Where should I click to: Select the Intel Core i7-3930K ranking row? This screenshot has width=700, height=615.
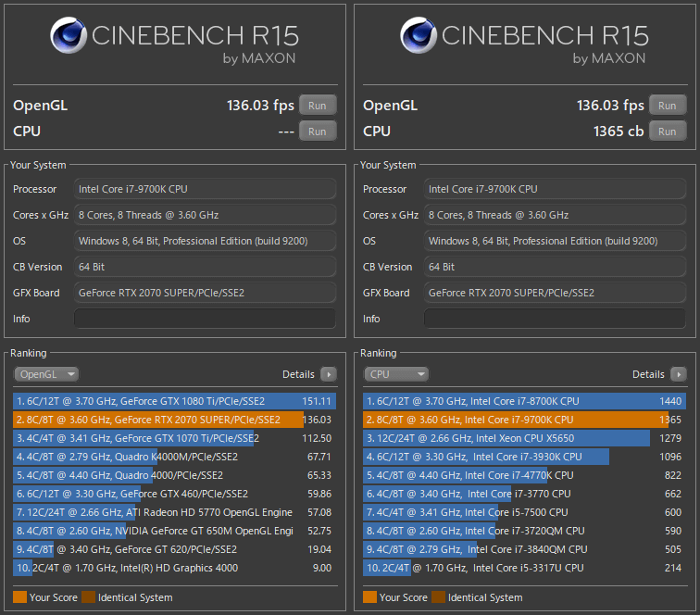(525, 457)
